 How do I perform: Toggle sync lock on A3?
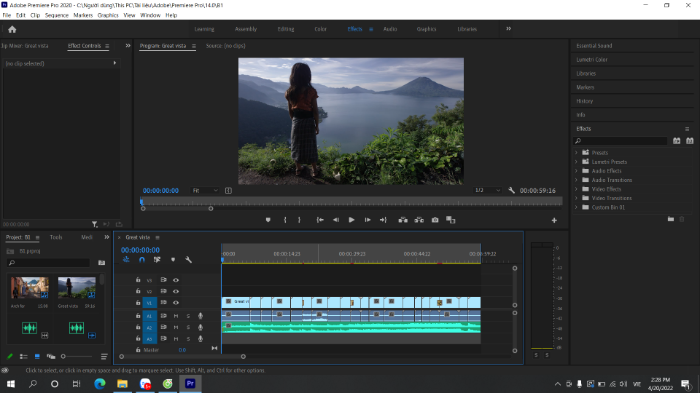tap(163, 339)
